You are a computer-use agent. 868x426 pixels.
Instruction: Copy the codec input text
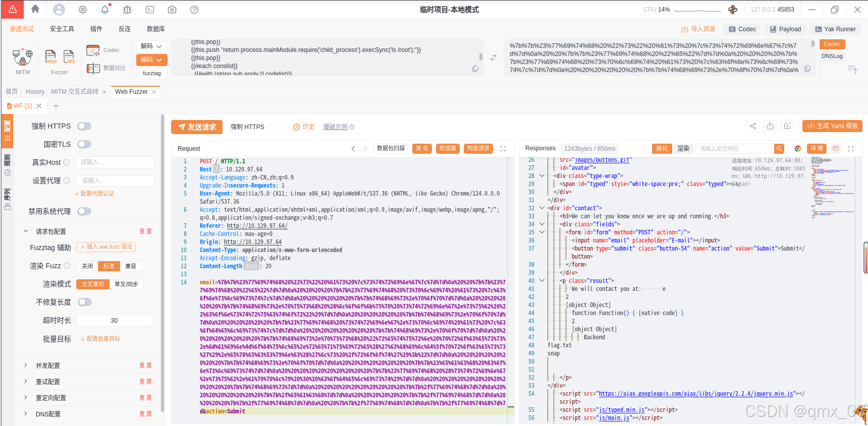pos(475,69)
